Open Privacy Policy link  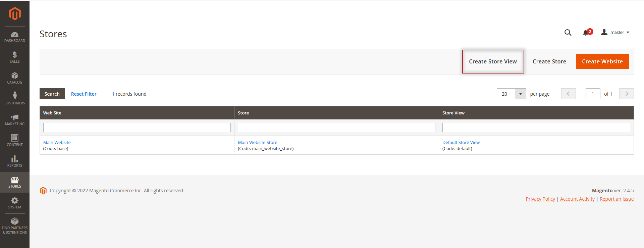(x=540, y=199)
